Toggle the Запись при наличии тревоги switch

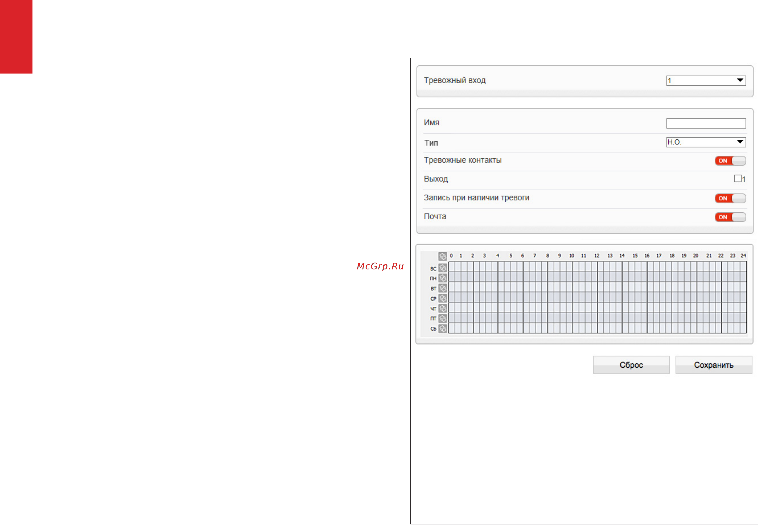point(730,198)
